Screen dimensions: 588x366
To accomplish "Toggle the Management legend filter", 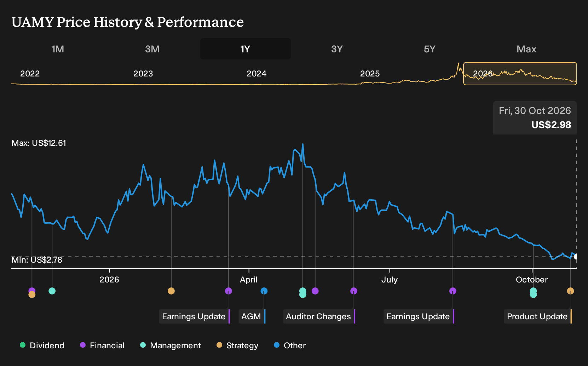I will (171, 345).
